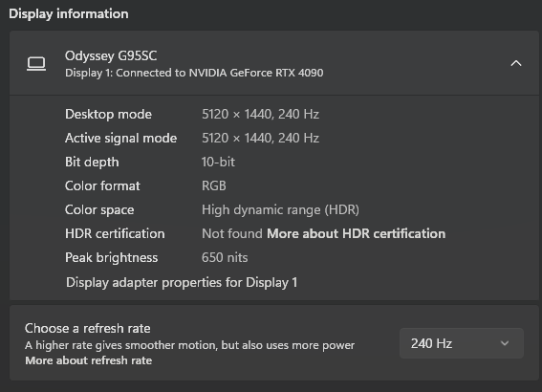
Task: Click the 10-bit bit depth value
Action: tap(218, 163)
